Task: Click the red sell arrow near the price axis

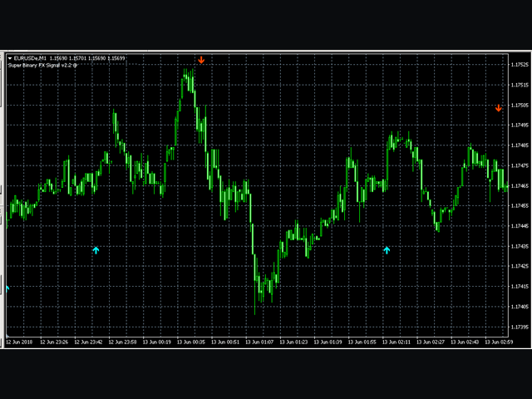Action: click(x=499, y=108)
